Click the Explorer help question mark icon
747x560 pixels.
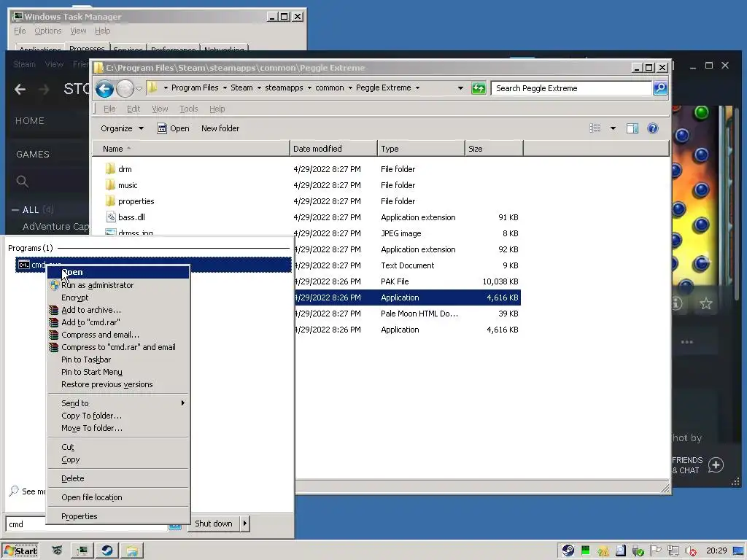(653, 128)
